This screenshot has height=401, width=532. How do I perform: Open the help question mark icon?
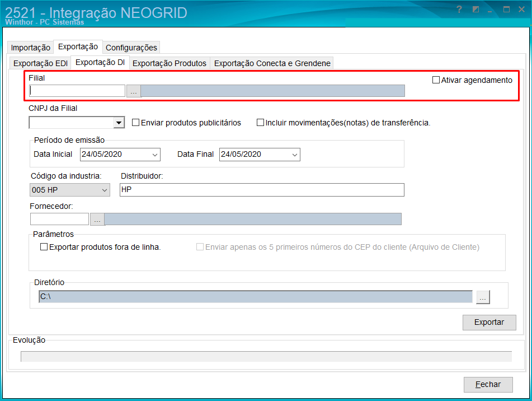click(x=459, y=10)
